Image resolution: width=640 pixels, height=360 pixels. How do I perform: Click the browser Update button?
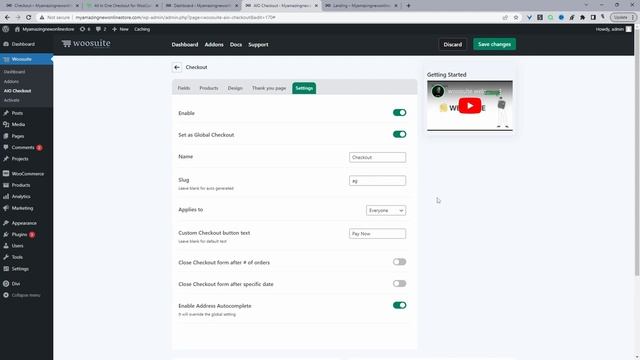tap(623, 18)
